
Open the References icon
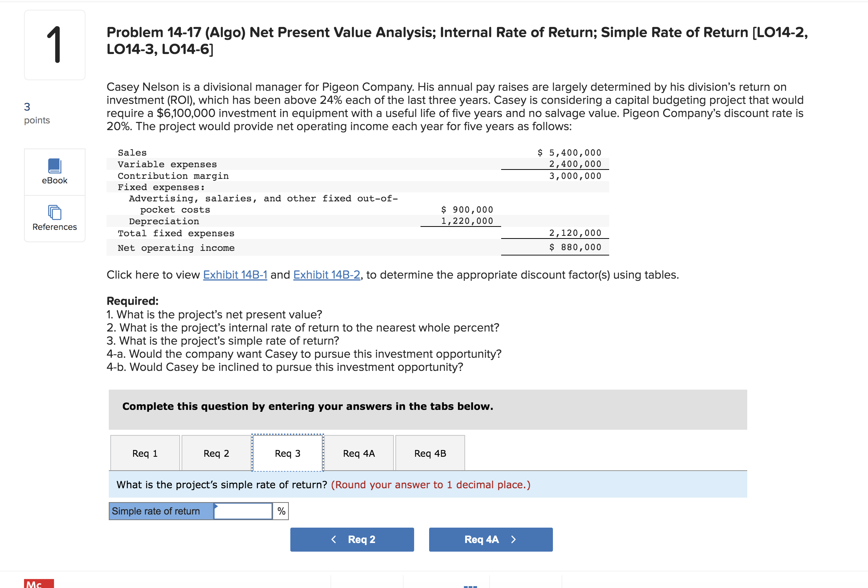tap(55, 218)
